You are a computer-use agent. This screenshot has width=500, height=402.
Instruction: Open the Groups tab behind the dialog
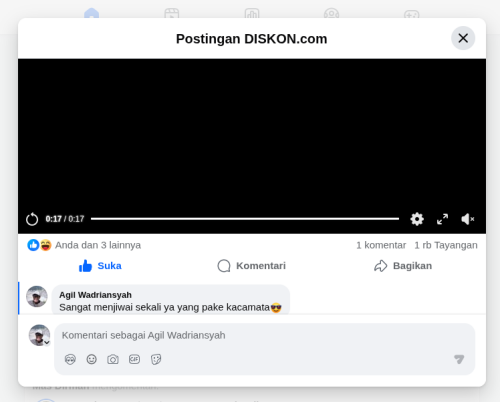click(x=331, y=13)
